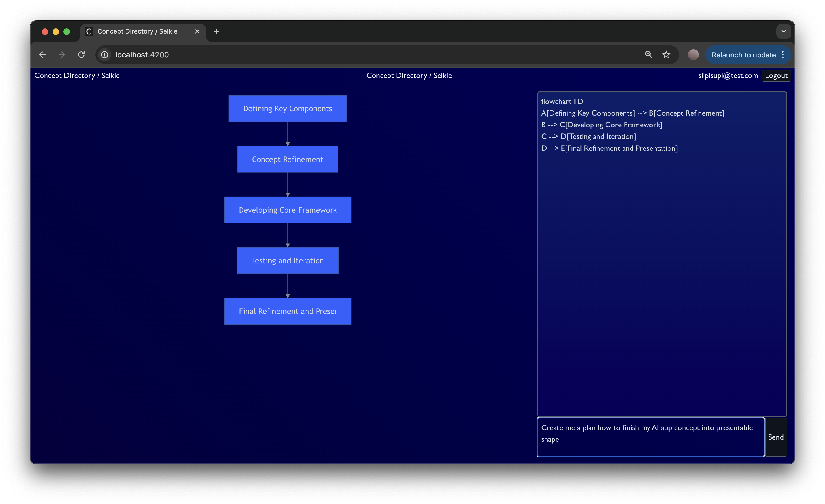Send the chat message
The height and width of the screenshot is (504, 825).
point(776,437)
